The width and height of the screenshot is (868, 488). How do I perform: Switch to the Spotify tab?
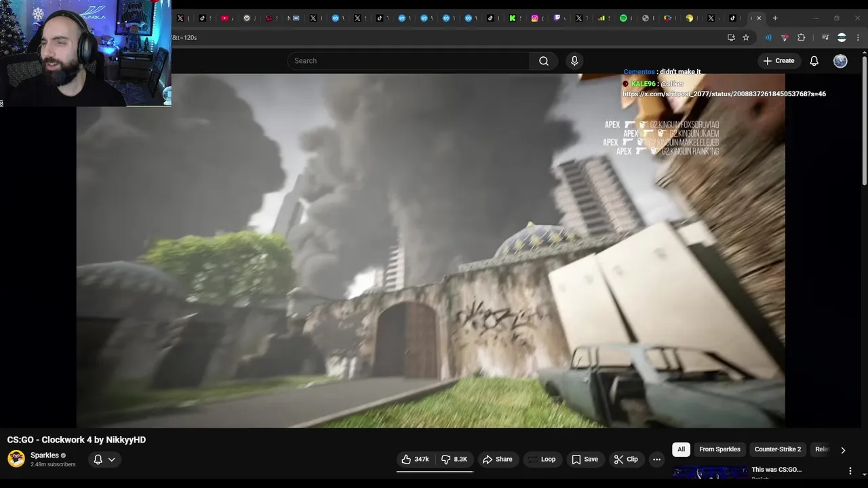(623, 18)
